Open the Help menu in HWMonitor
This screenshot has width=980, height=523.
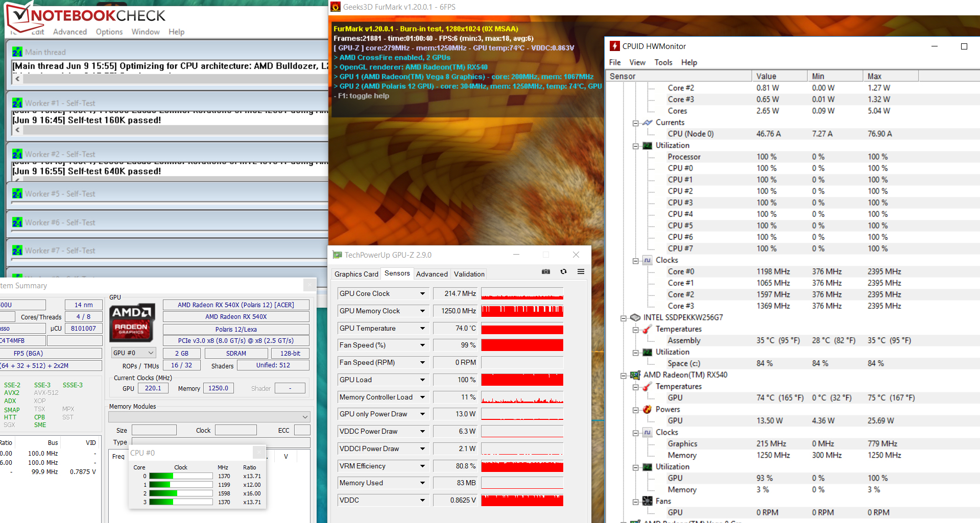(689, 62)
